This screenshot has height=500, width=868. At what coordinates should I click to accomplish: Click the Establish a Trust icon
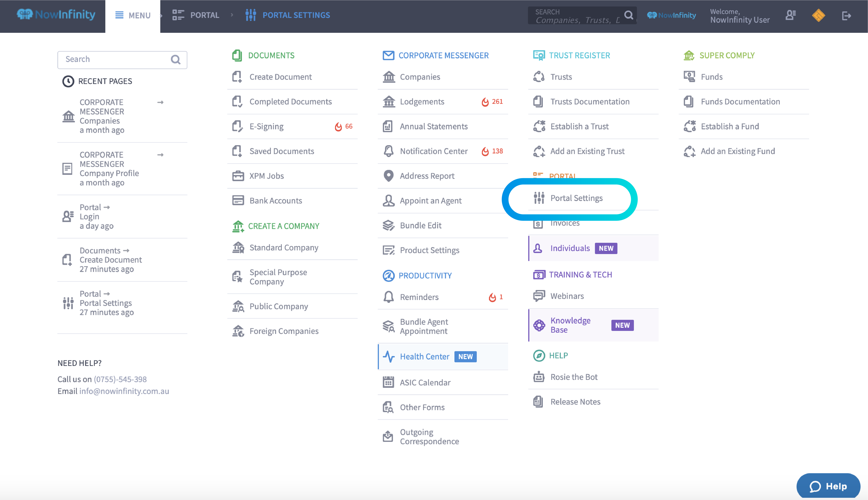pyautogui.click(x=539, y=126)
